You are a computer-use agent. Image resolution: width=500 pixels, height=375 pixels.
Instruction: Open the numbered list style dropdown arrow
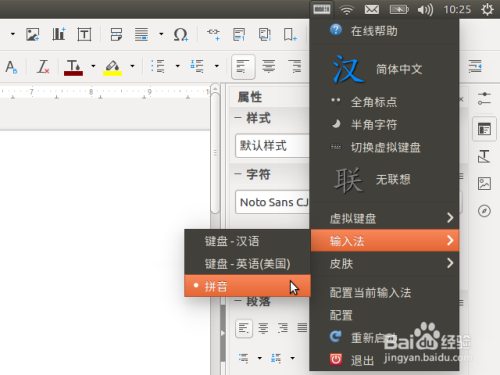coord(217,66)
